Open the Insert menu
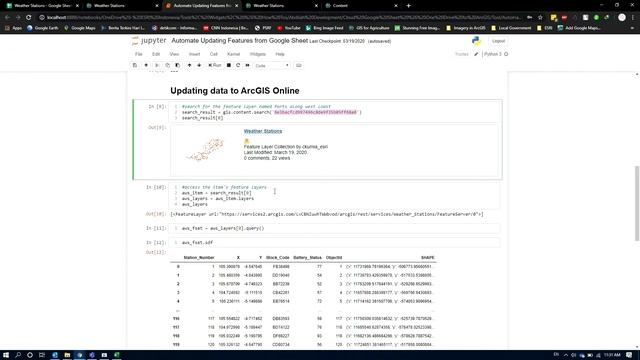 194,54
